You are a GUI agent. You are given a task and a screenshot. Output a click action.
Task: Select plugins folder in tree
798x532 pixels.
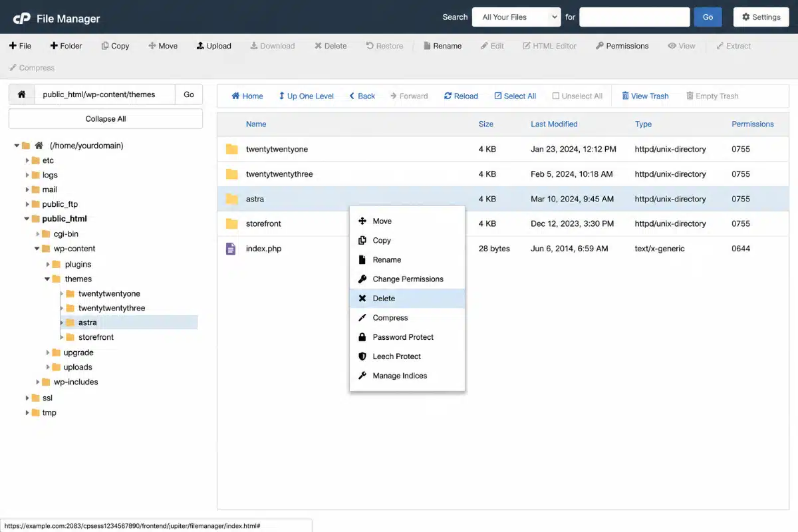coord(78,264)
